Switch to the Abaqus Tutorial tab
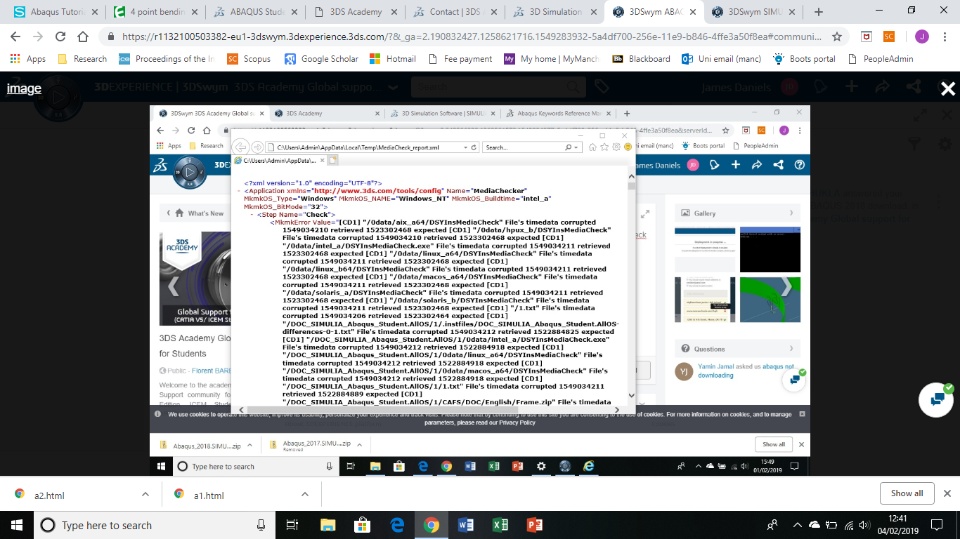Screen dimensions: 960x539 click(56, 12)
